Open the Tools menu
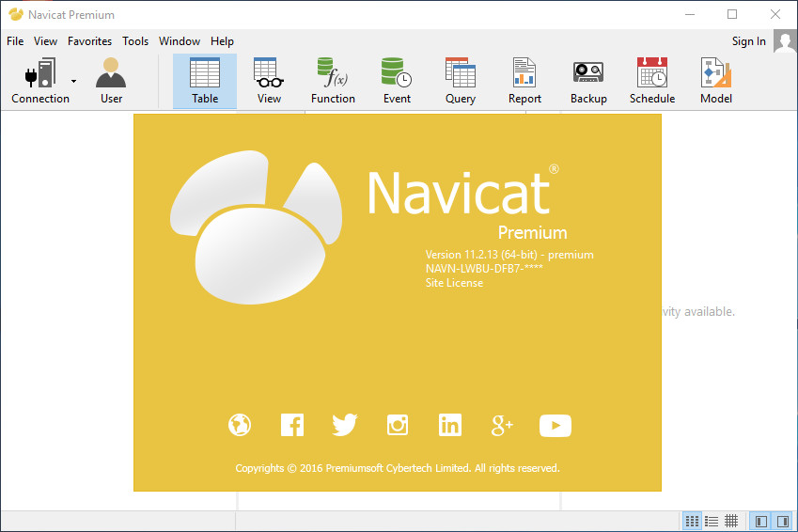The width and height of the screenshot is (798, 532). 135,41
